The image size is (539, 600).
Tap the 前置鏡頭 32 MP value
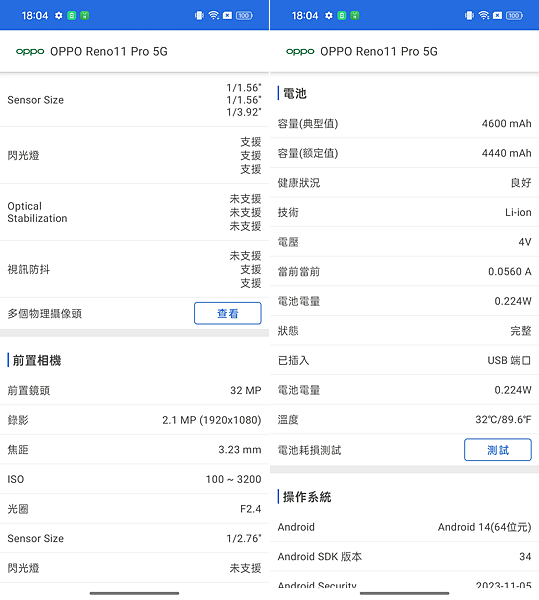[246, 390]
